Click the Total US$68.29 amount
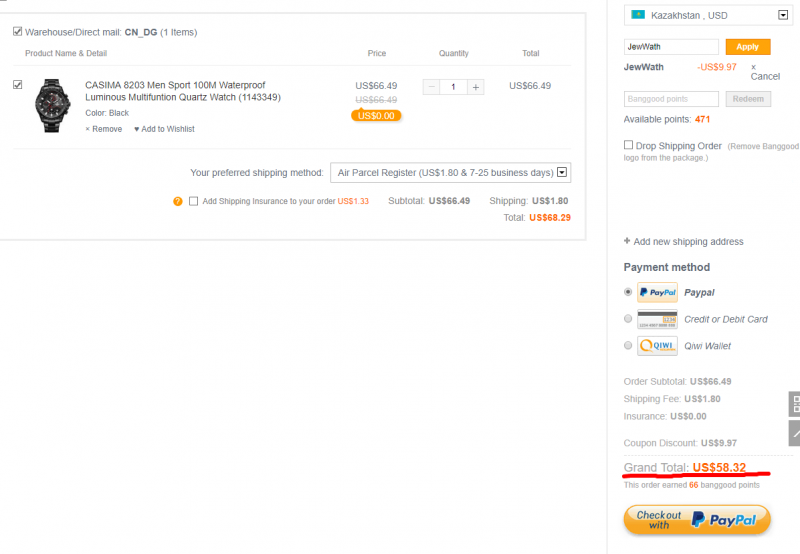This screenshot has width=800, height=554. pyautogui.click(x=550, y=218)
